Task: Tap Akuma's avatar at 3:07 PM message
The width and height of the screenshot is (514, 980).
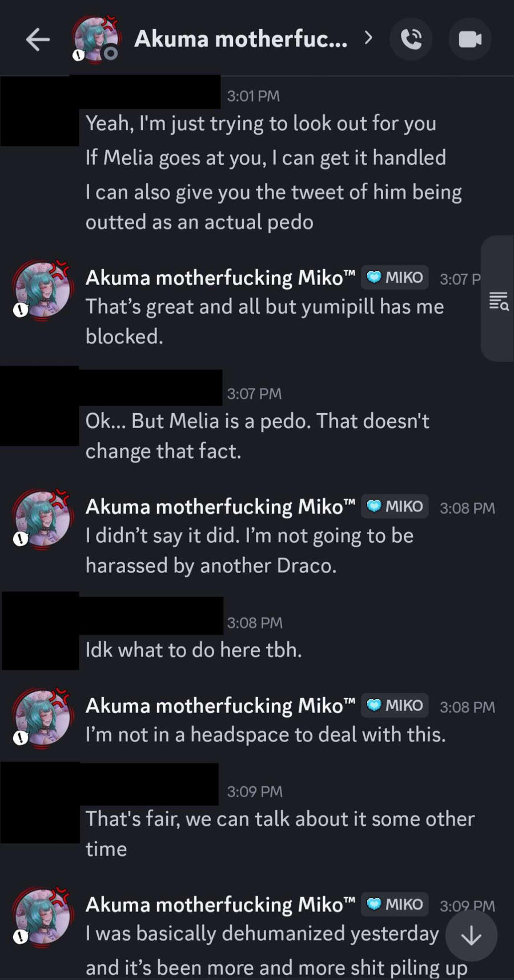Action: point(43,291)
